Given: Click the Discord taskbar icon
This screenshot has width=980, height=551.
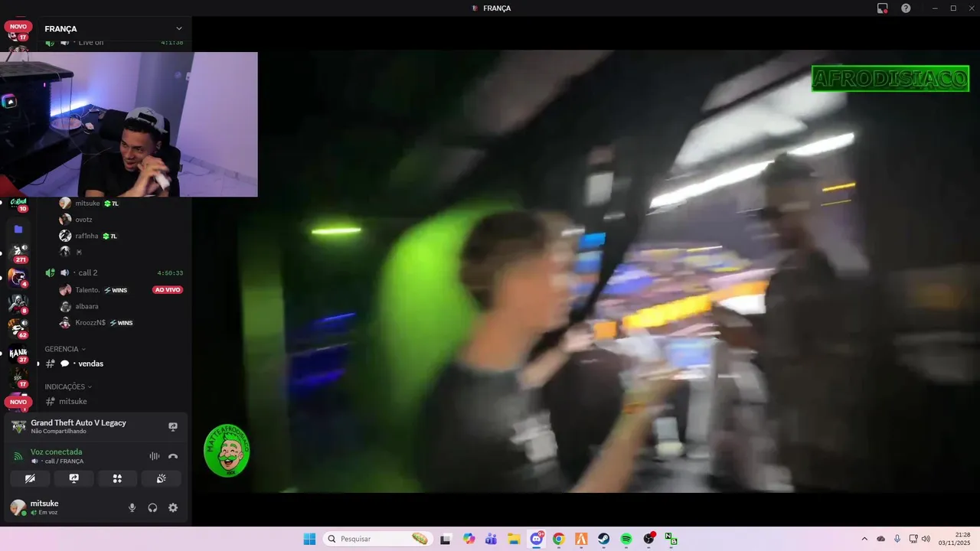Looking at the screenshot, I should (537, 539).
